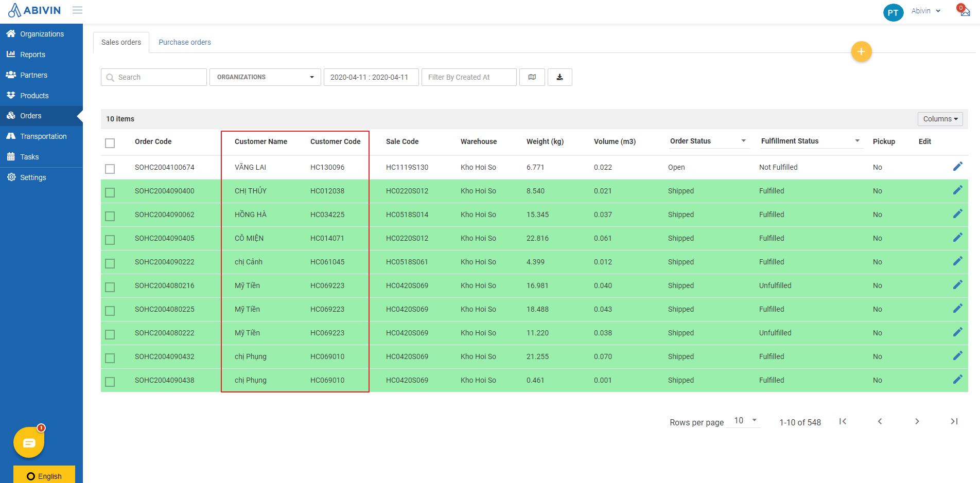
Task: Open the Order Status filter dropdown
Action: click(x=709, y=141)
